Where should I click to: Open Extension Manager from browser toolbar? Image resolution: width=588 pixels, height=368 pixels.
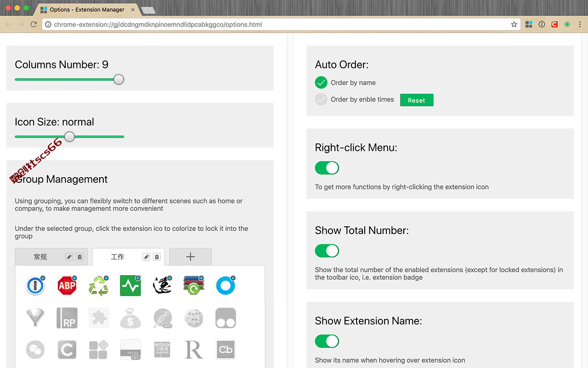point(529,24)
